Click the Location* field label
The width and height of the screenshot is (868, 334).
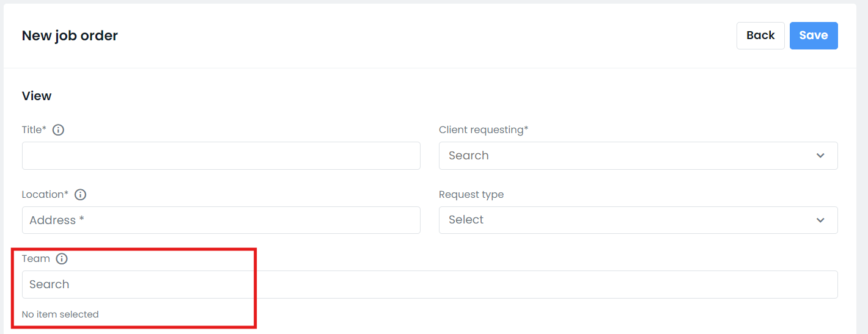pyautogui.click(x=45, y=194)
